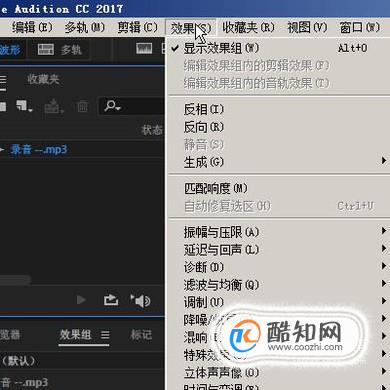Image resolution: width=390 pixels, height=390 pixels.
Task: Click the spectral display icon in toolbar
Action: (x=144, y=49)
